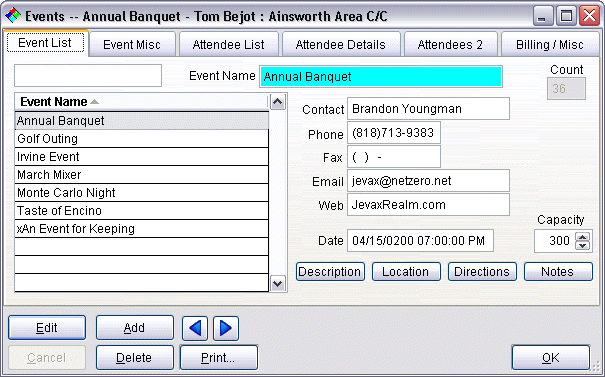Maximize the Events window
The width and height of the screenshot is (605, 377).
pos(566,16)
